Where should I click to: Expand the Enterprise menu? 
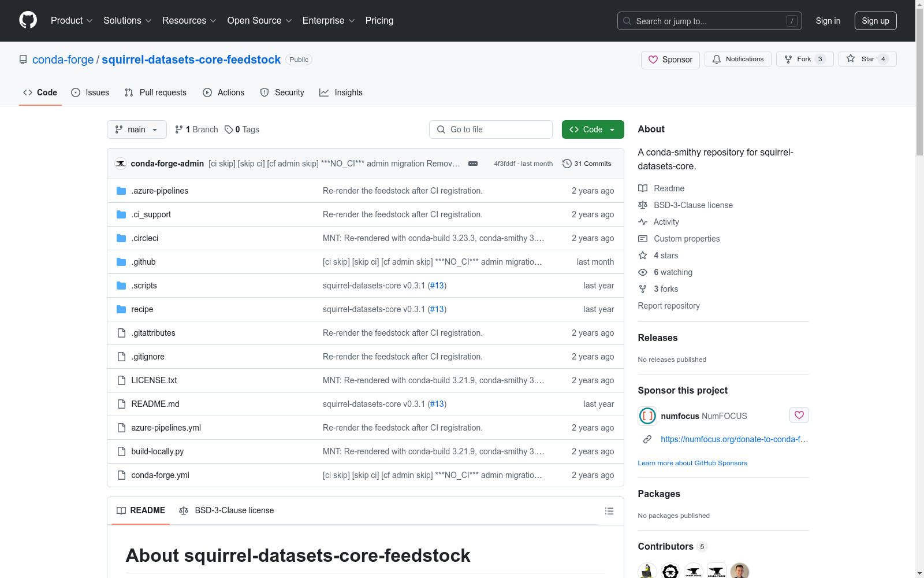coord(329,20)
